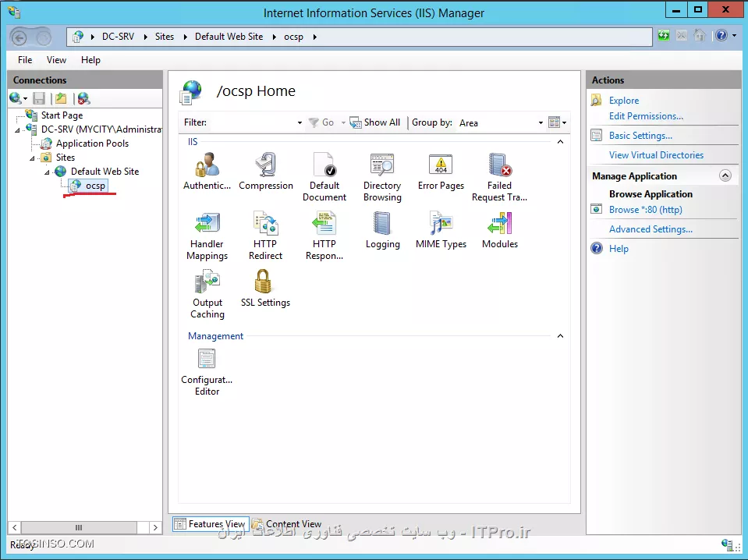Collapse the Manage Application group
This screenshot has height=560, width=748.
(725, 175)
